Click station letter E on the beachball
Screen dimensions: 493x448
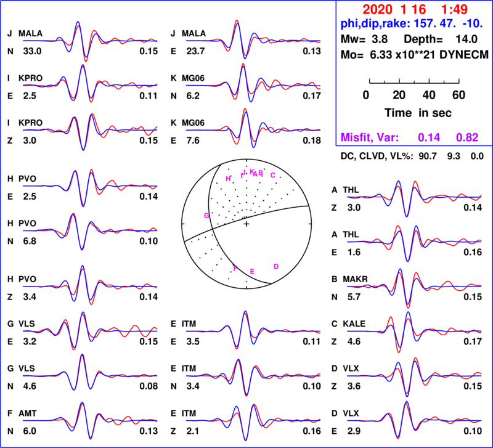tap(252, 272)
